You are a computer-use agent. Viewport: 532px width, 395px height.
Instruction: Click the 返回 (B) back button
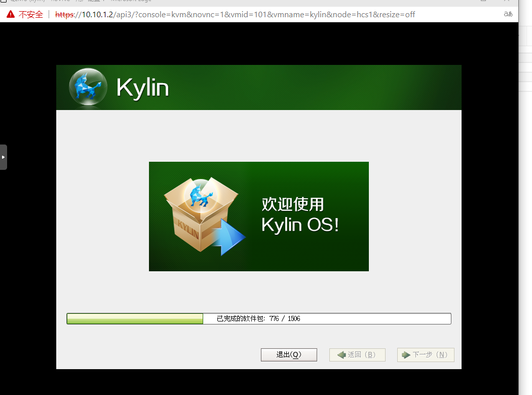point(357,354)
